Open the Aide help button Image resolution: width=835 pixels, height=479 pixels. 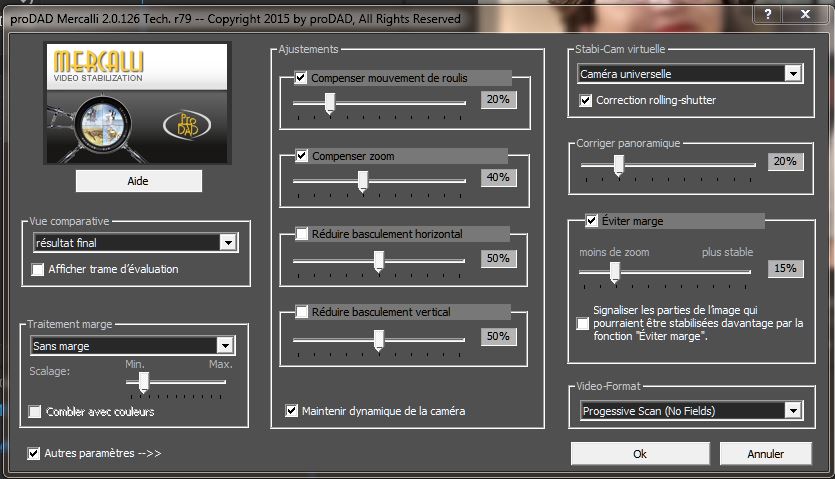pos(138,181)
